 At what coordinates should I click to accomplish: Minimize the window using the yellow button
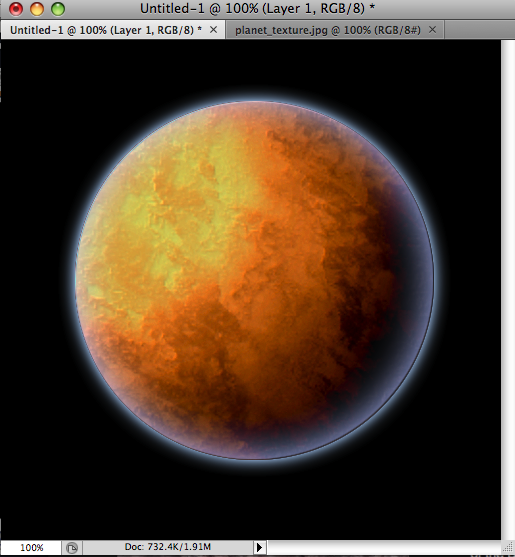(x=37, y=9)
